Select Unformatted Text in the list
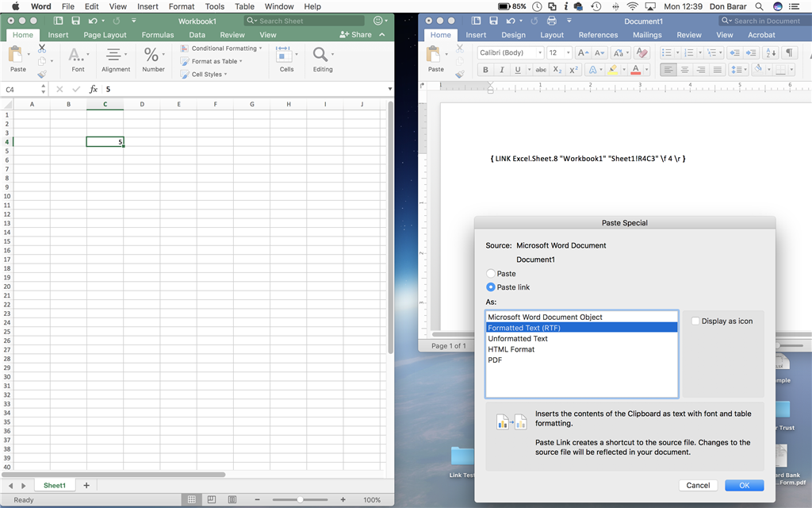The image size is (812, 508). coord(581,338)
